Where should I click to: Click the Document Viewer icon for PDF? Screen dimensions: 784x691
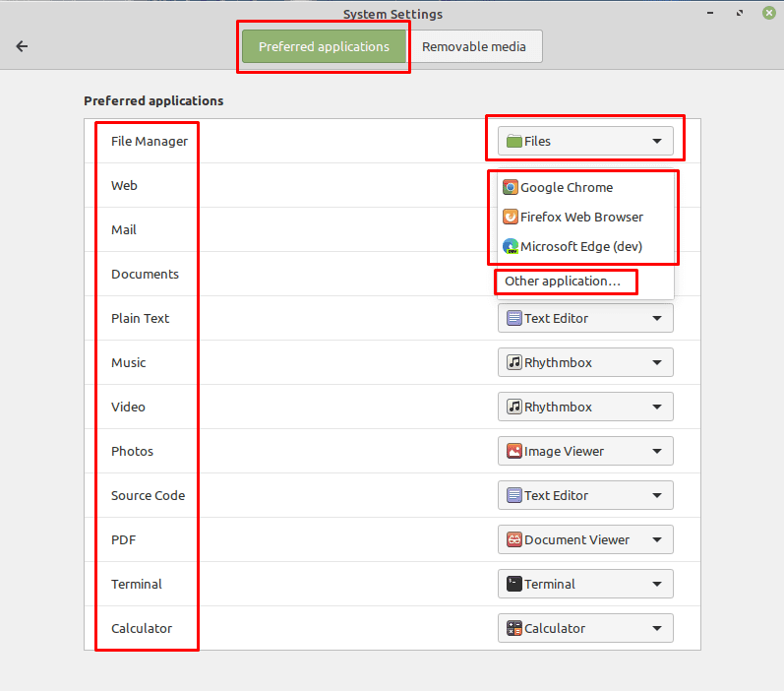pos(514,539)
